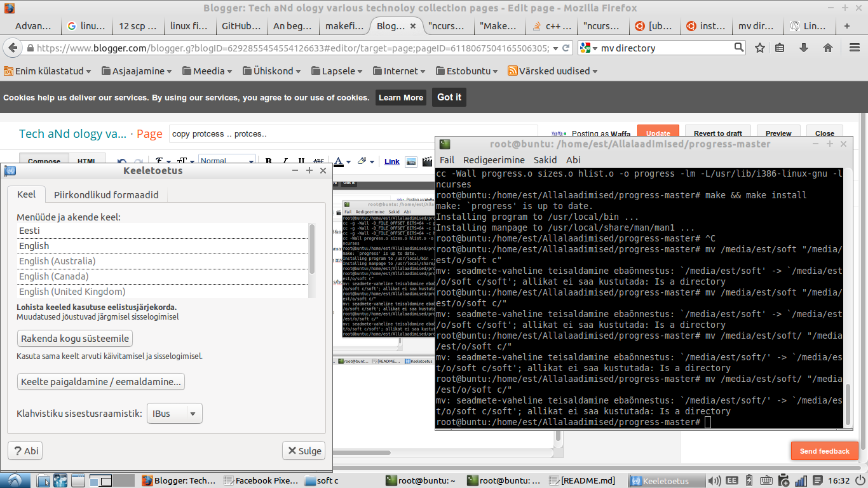The image size is (868, 488).
Task: Open the Normal paragraph format dropdown
Action: pyautogui.click(x=227, y=161)
